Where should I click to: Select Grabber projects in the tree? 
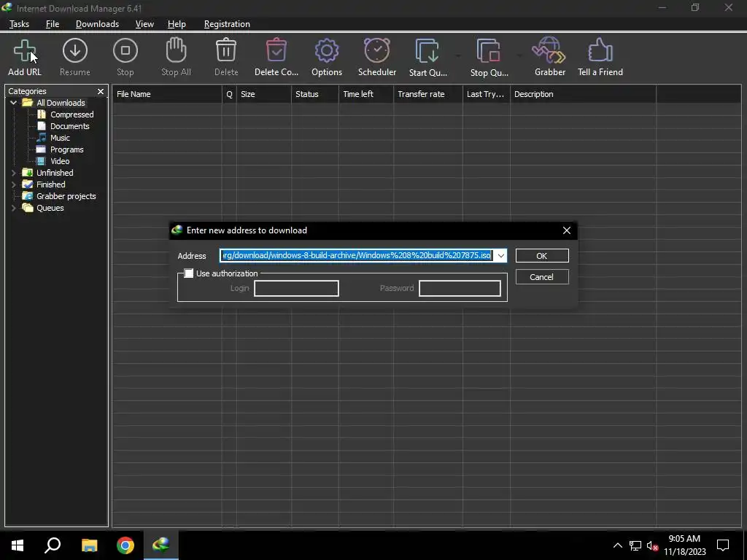tap(66, 196)
